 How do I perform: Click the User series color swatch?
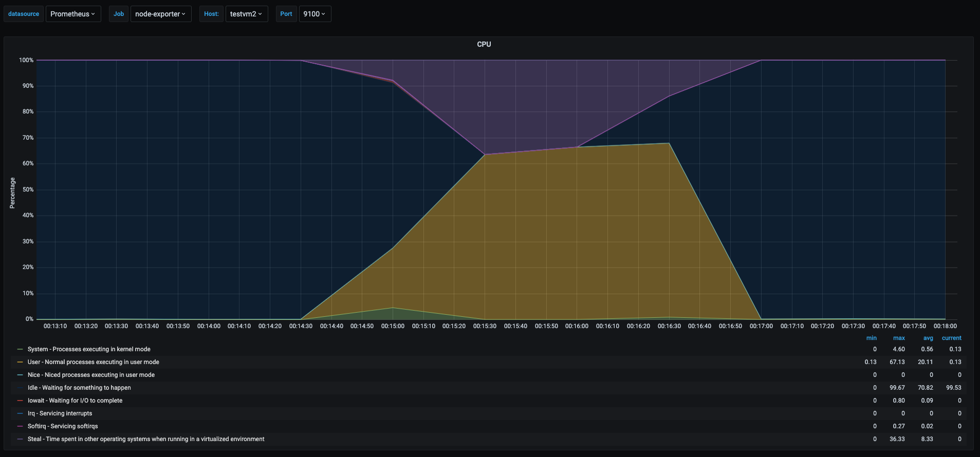click(x=20, y=362)
